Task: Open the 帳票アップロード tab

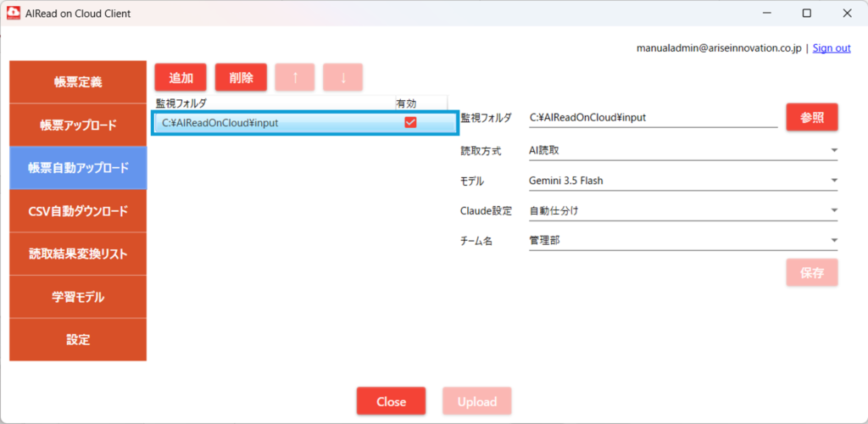Action: [x=78, y=126]
